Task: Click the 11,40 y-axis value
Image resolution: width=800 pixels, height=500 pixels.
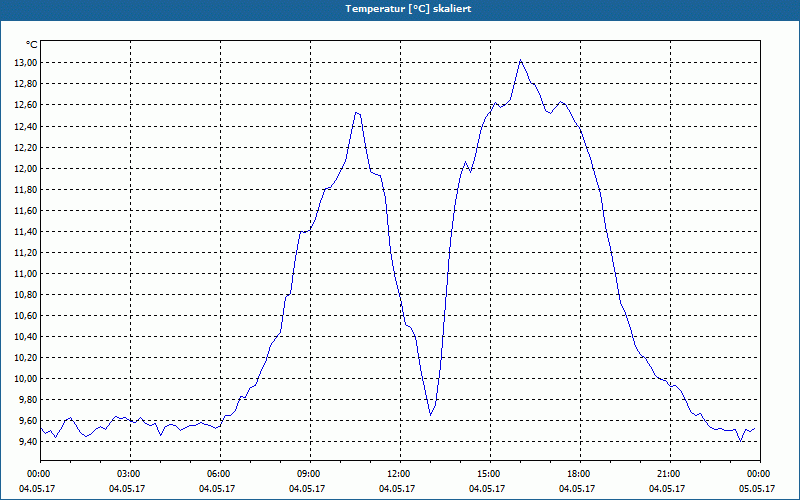Action: point(27,232)
